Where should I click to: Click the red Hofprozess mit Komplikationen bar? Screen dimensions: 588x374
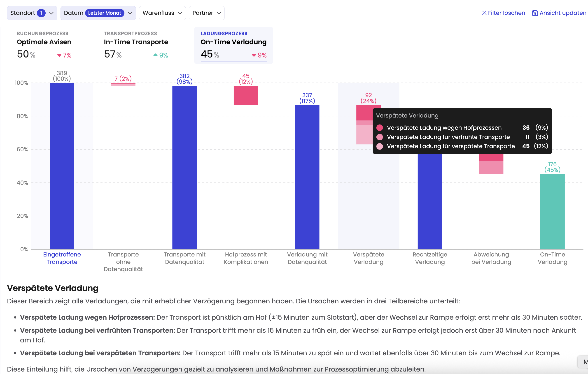pyautogui.click(x=246, y=95)
